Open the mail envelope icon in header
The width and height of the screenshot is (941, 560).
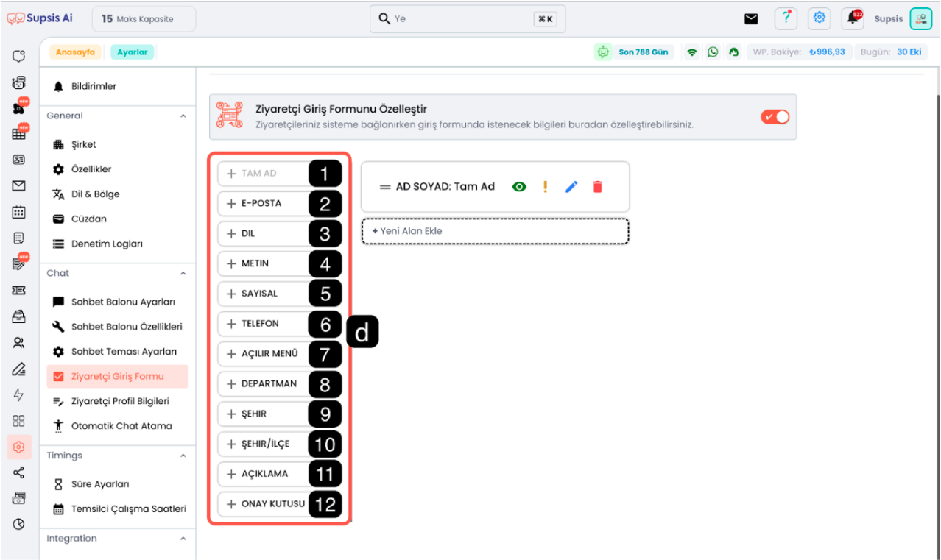tap(751, 19)
